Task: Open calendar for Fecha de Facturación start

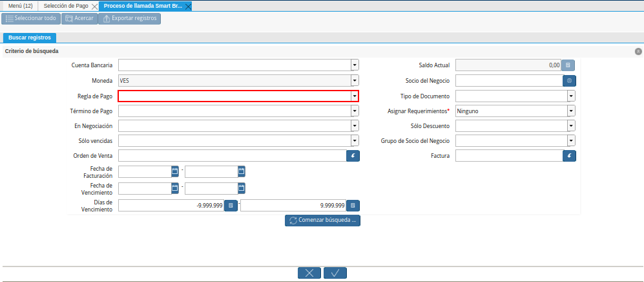Action: point(174,171)
